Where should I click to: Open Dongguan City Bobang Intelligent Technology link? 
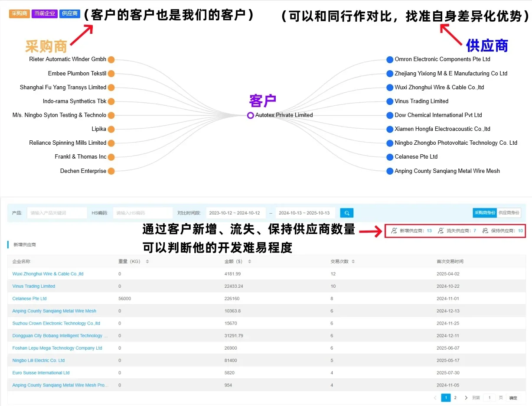(60, 336)
